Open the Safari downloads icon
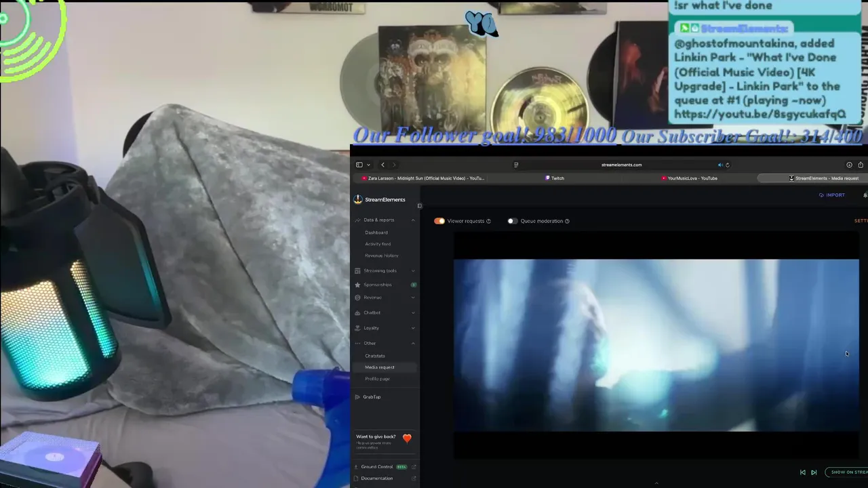The width and height of the screenshot is (868, 488). (x=849, y=165)
